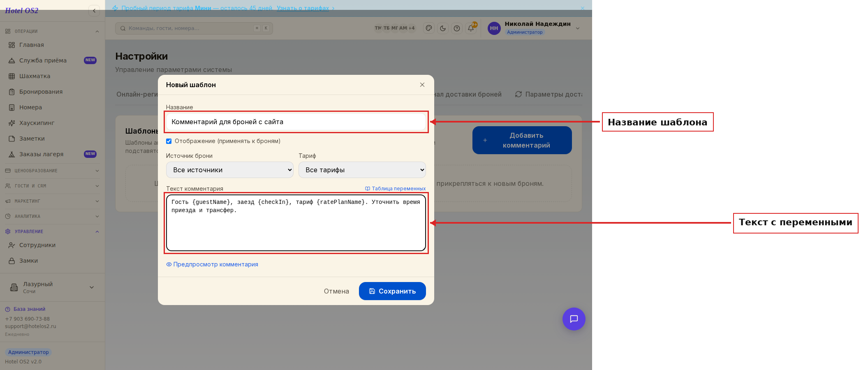The width and height of the screenshot is (868, 370).
Task: Click the Администратор badge at sidebar bottom
Action: pos(28,352)
